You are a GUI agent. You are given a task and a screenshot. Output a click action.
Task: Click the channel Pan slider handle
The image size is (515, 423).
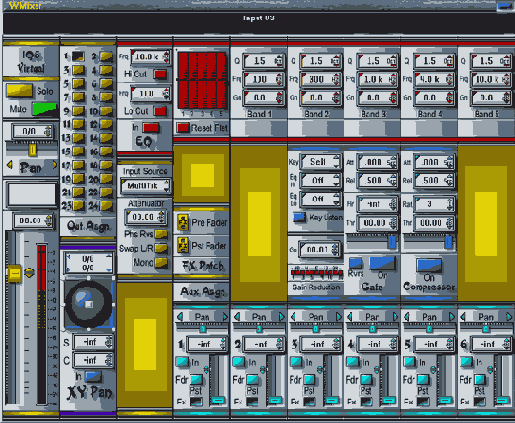click(32, 150)
